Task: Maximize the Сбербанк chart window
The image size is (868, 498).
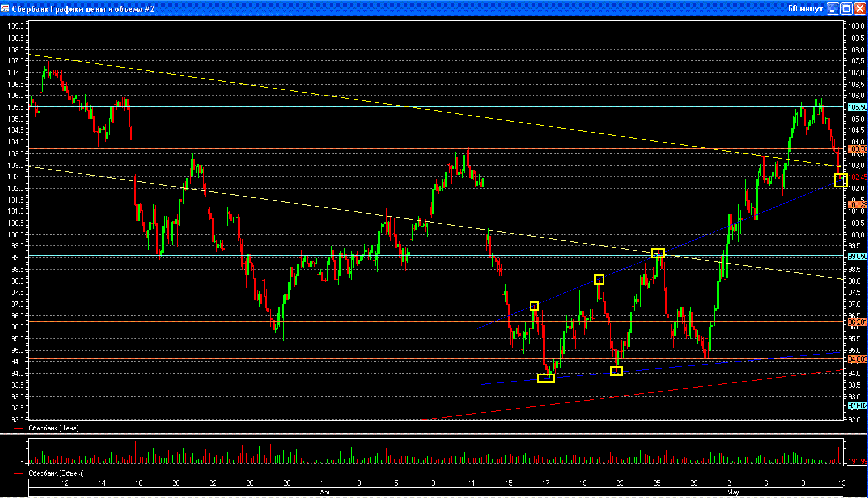Action: click(x=846, y=8)
